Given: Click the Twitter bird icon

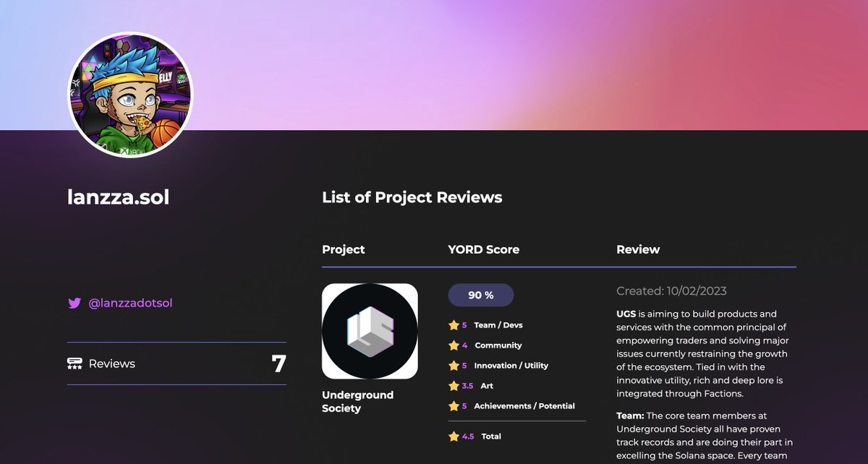Looking at the screenshot, I should pyautogui.click(x=74, y=303).
